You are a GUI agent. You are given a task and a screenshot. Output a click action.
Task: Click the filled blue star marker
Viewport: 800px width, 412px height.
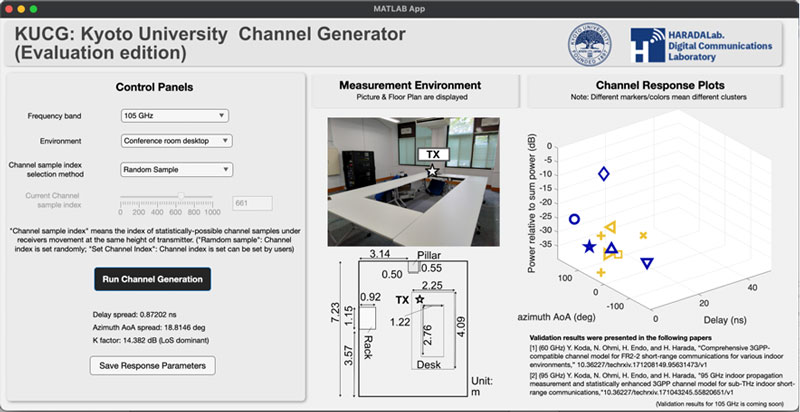pyautogui.click(x=589, y=247)
